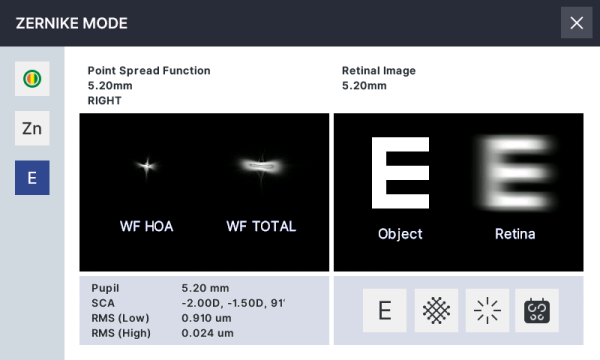The width and height of the screenshot is (600, 360).
Task: Click the WF HOA point spread image
Action: click(x=147, y=166)
